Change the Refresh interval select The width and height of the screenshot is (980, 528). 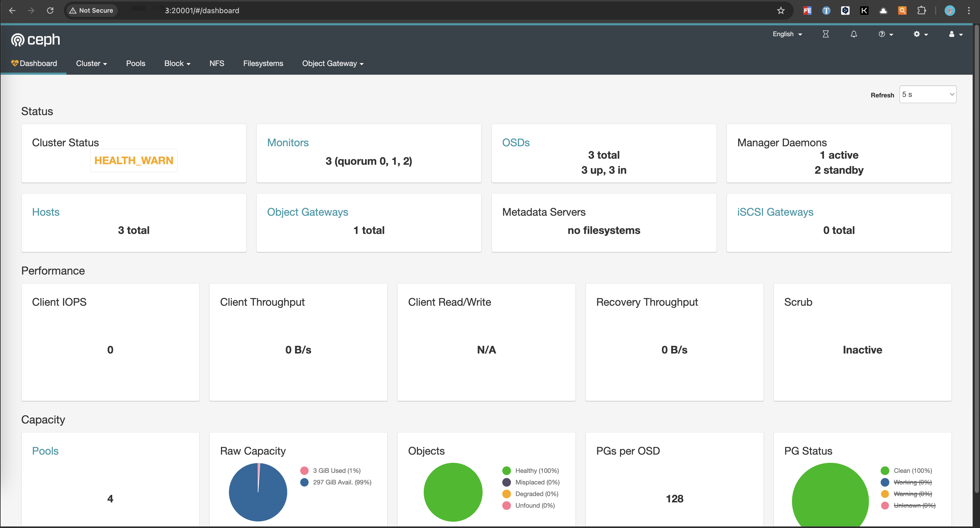[927, 94]
